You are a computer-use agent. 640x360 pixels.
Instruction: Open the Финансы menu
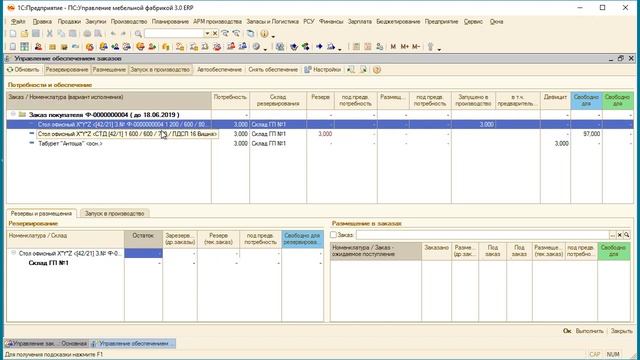pyautogui.click(x=331, y=22)
